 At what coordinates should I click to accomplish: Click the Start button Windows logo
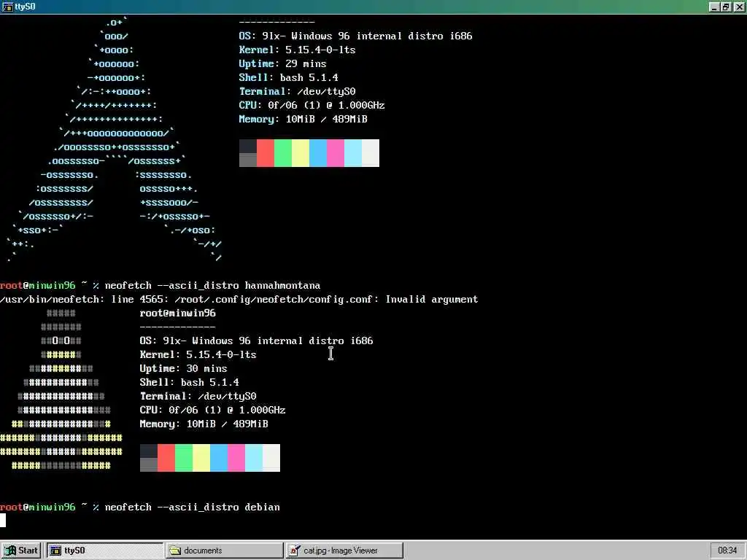coord(10,551)
